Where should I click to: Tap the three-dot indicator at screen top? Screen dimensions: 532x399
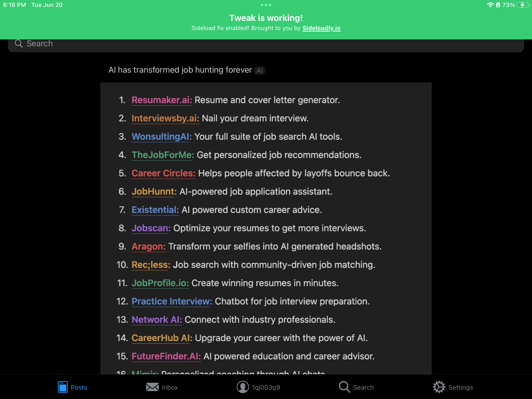pyautogui.click(x=266, y=5)
